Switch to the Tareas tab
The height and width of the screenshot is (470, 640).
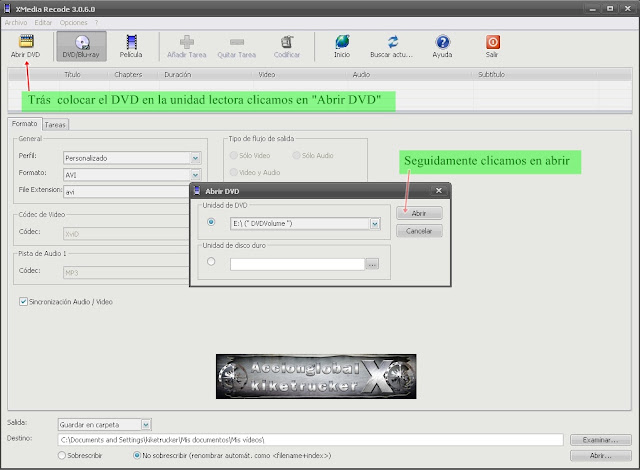55,125
